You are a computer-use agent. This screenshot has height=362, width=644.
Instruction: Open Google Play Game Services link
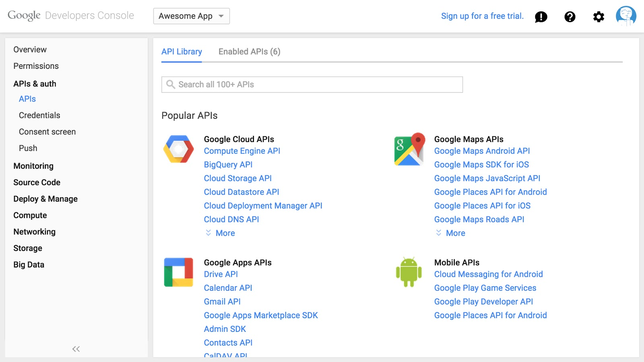pos(485,288)
